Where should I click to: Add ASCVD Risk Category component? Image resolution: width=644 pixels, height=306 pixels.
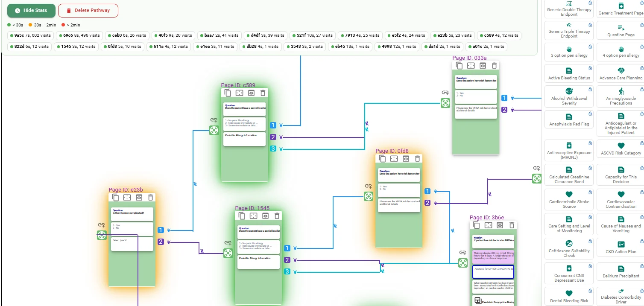(621, 149)
